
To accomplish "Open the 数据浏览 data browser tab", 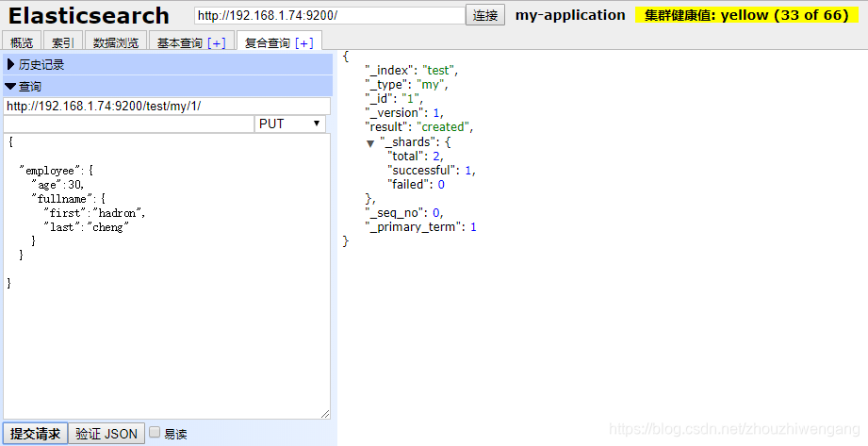I will 116,42.
